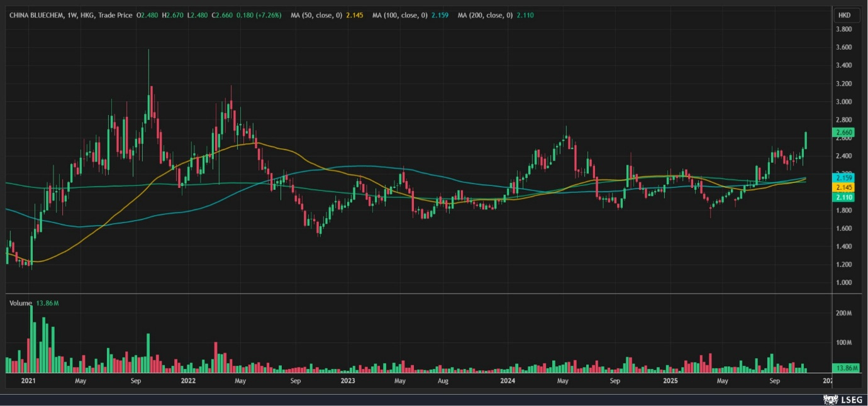Viewport: 868px width, 406px height.
Task: Click the 3.800 price axis label
Action: (x=843, y=29)
